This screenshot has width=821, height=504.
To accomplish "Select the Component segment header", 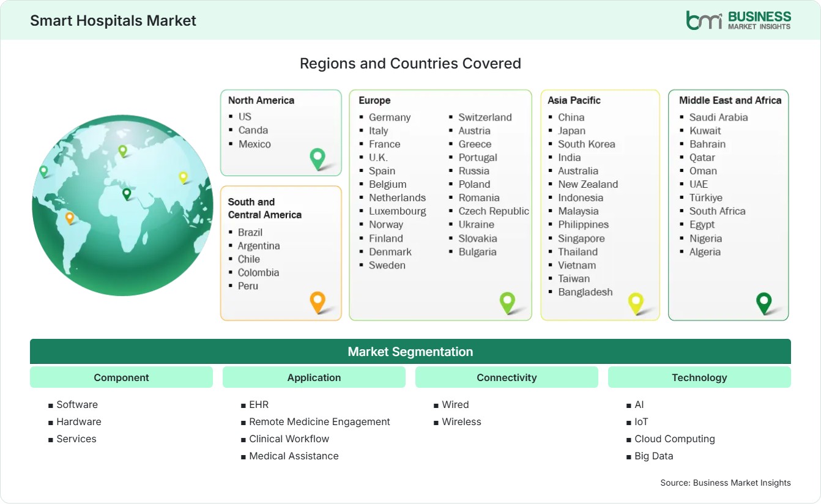I will click(121, 377).
